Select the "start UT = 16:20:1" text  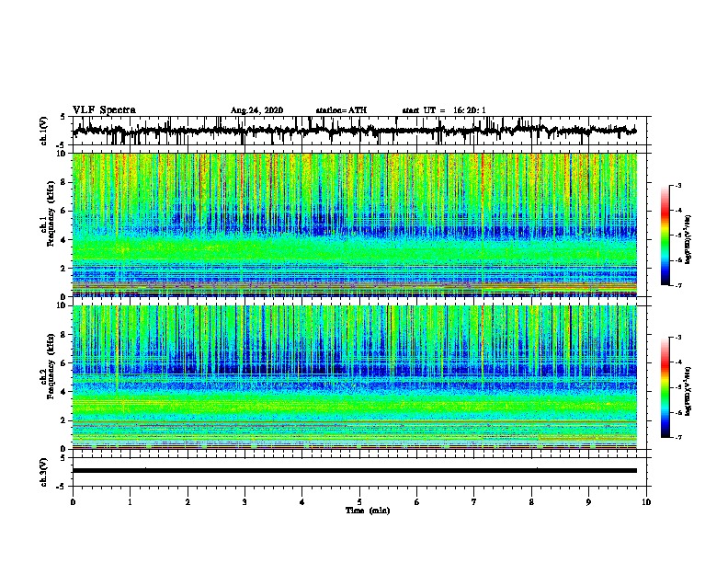click(x=444, y=110)
